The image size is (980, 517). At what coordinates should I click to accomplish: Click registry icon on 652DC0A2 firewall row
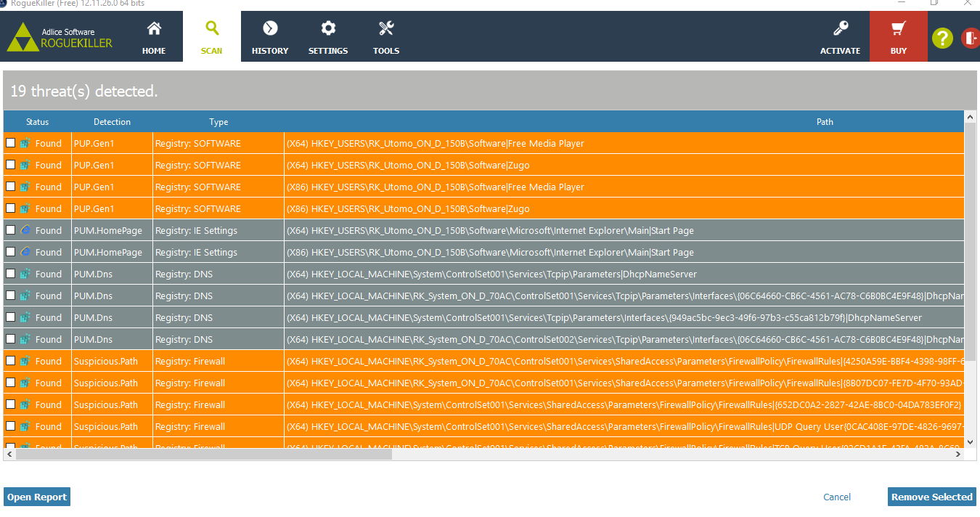click(x=26, y=404)
